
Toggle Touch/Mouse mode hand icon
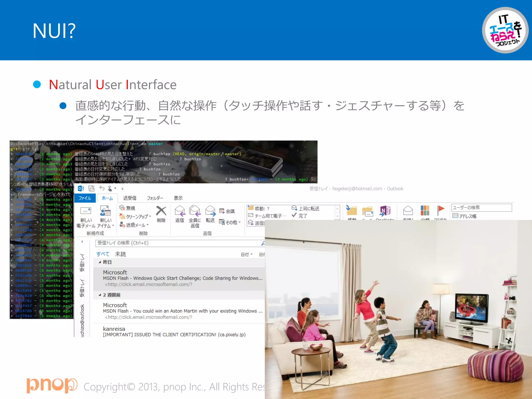[x=110, y=188]
